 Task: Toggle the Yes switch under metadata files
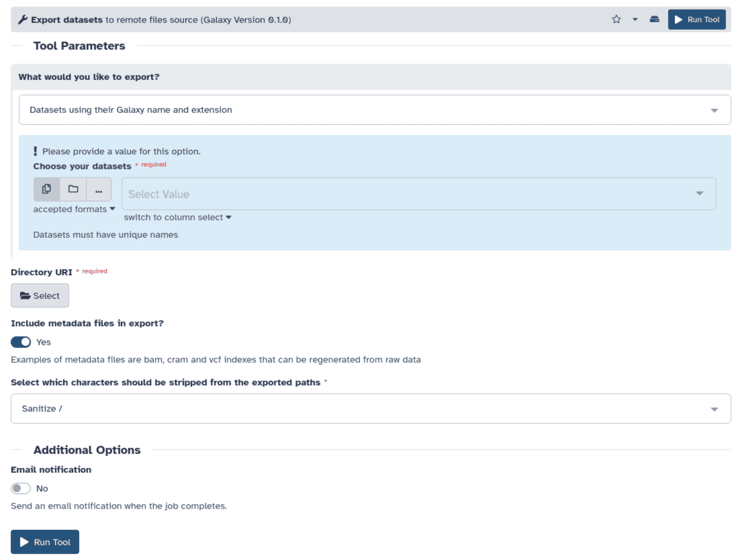pyautogui.click(x=21, y=342)
